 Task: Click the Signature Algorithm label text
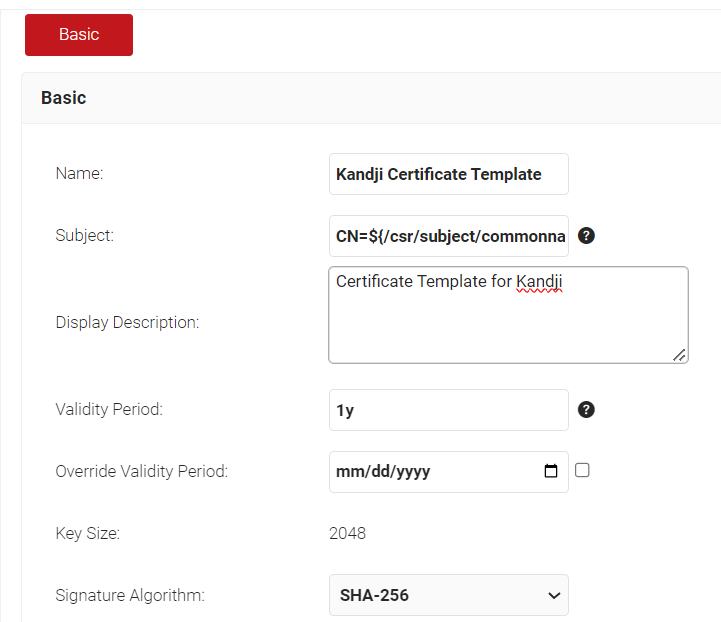[x=130, y=595]
